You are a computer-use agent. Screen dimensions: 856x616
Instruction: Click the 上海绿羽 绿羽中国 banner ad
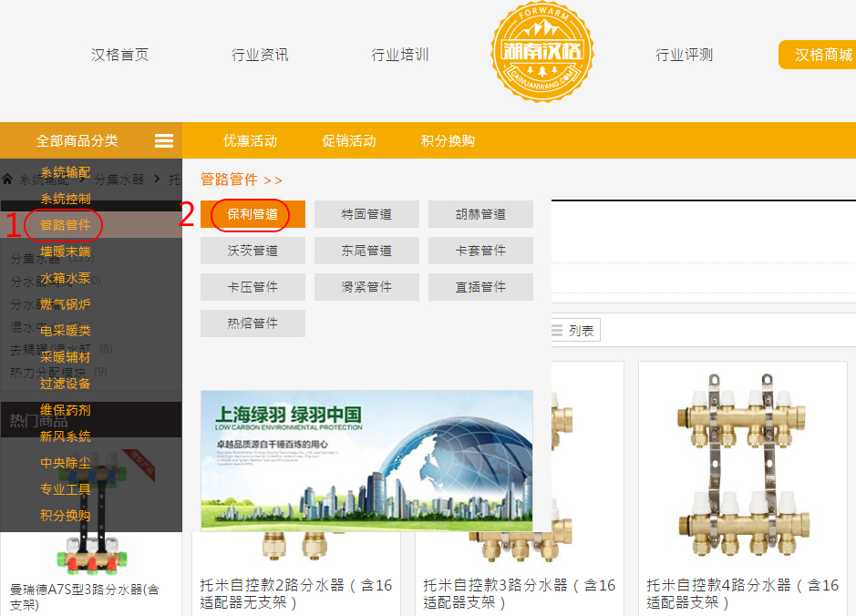point(366,460)
